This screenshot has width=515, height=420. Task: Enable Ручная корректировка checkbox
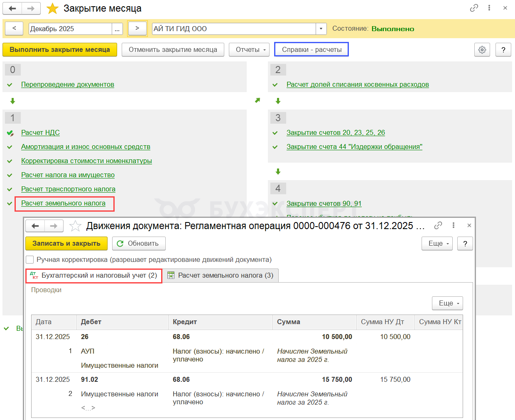pos(30,260)
